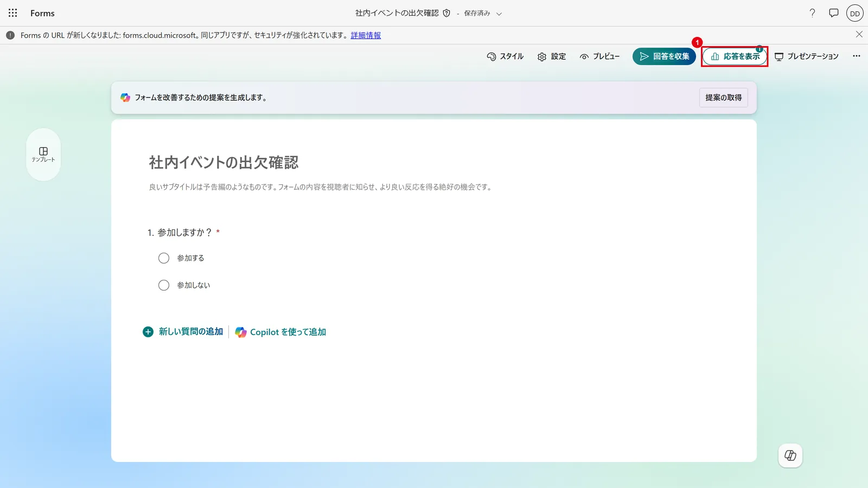The image size is (868, 488).
Task: Click the form subtitle description text
Action: pos(321,187)
